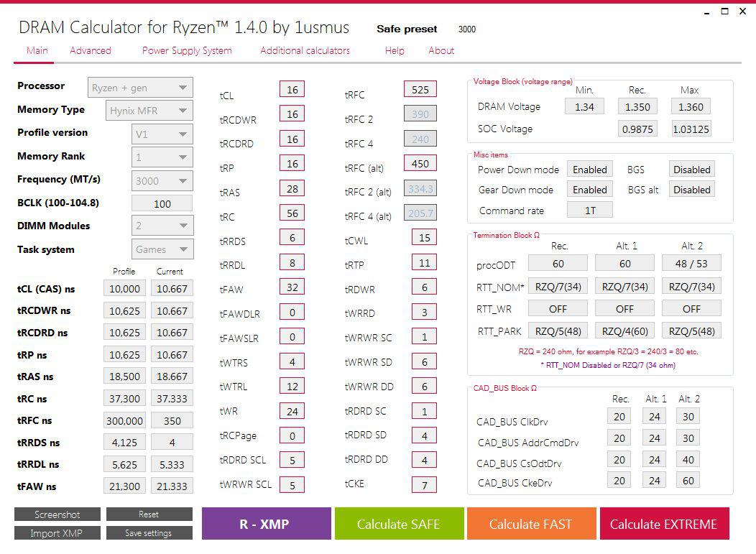Click tRAS ns profile value 18,500
This screenshot has height=554, width=756.
point(124,376)
